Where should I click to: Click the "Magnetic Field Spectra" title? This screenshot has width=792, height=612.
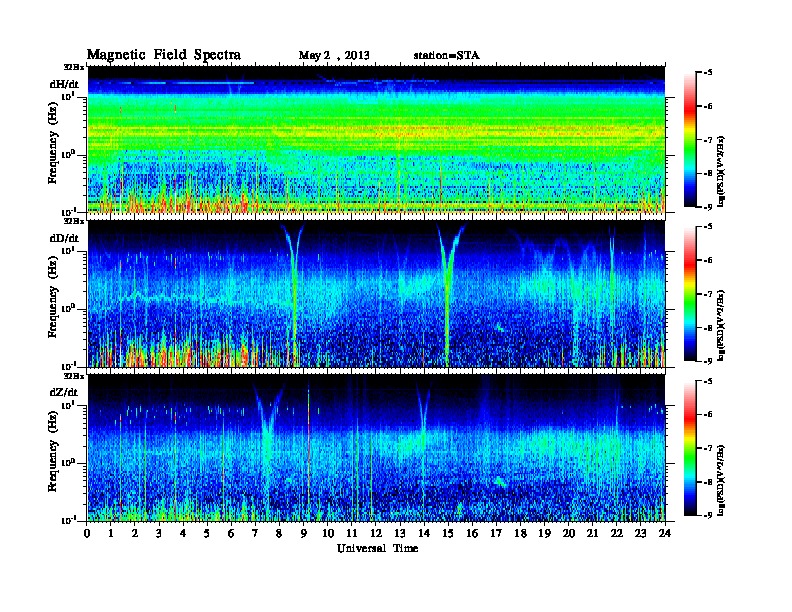[164, 55]
